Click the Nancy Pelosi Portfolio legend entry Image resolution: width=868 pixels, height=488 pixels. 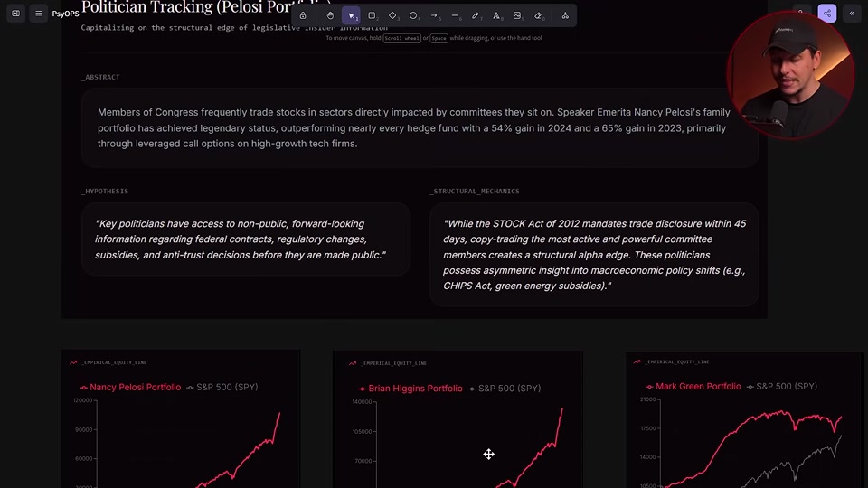tap(130, 388)
